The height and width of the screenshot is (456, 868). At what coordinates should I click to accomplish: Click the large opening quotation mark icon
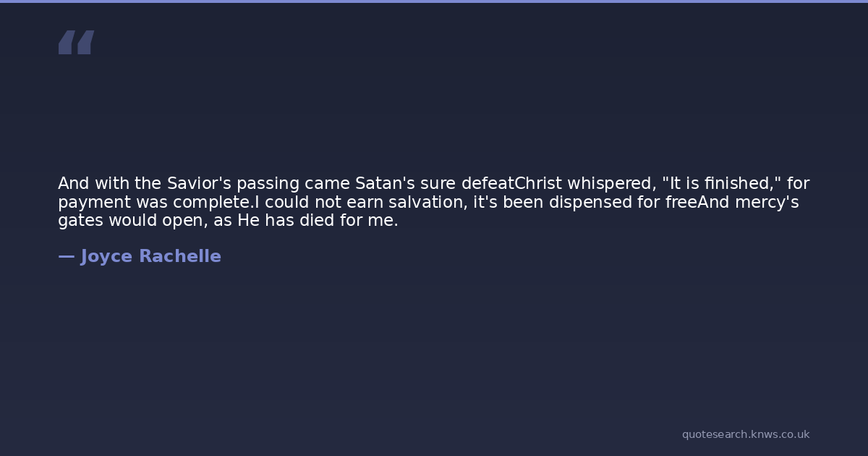click(x=76, y=42)
